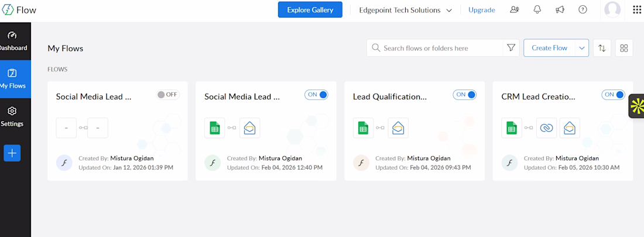Open the user community icon in header
Screen dimensions: 644x237
pos(515,9)
